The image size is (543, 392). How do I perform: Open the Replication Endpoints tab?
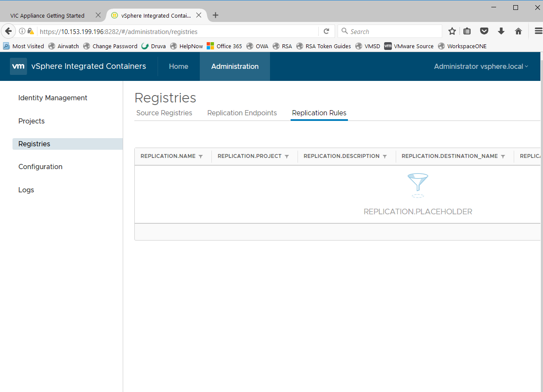(x=242, y=113)
